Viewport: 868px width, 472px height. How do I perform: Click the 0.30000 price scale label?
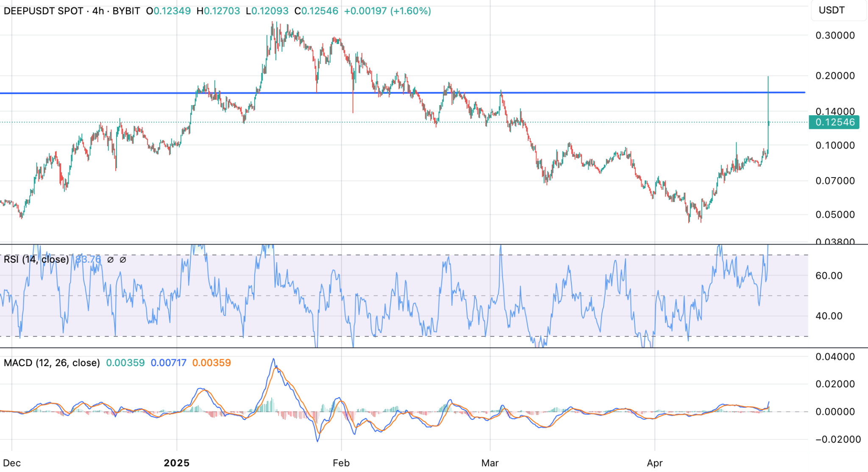pos(835,36)
